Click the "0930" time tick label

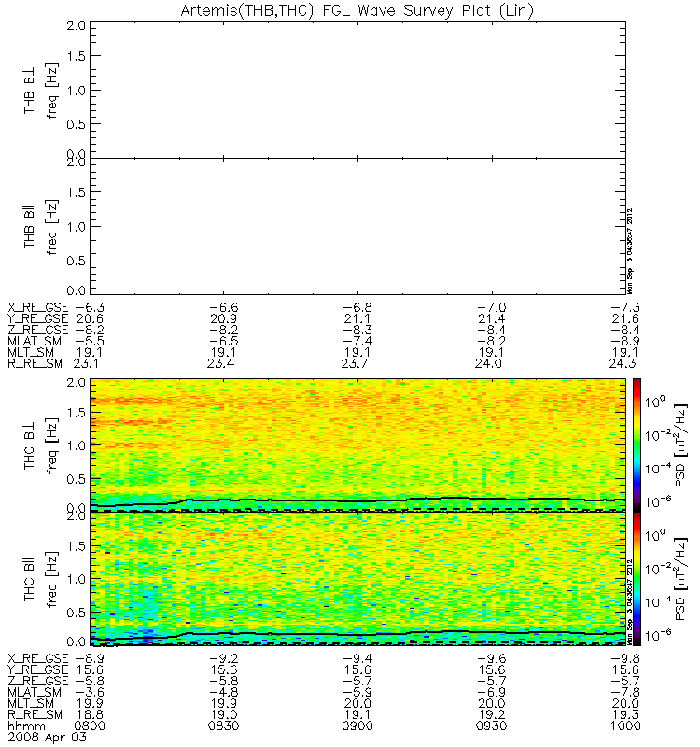coord(492,726)
